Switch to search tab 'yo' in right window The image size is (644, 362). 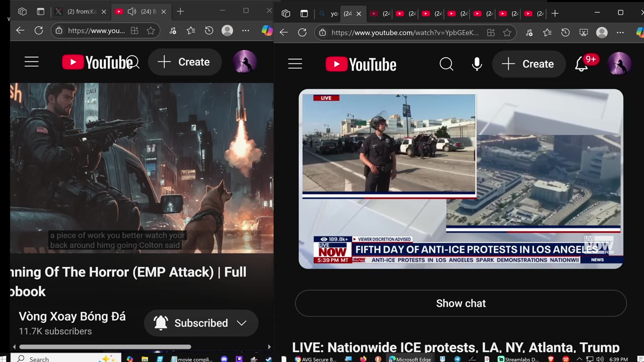click(329, 14)
